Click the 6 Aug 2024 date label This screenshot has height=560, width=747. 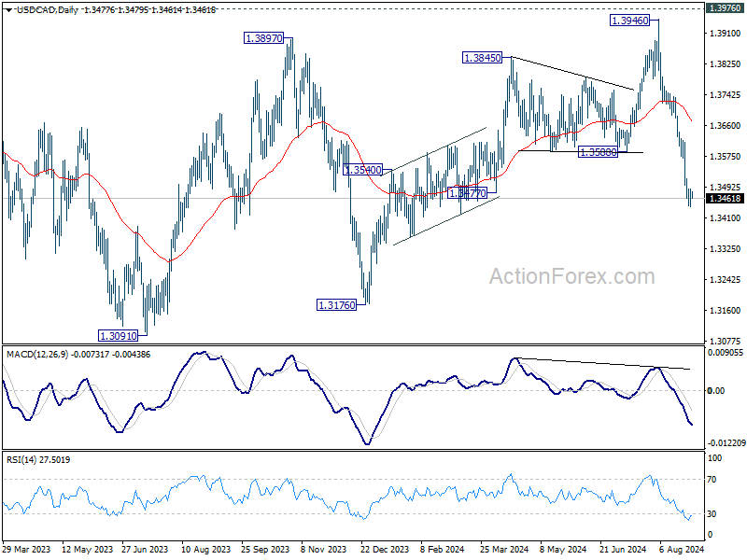pyautogui.click(x=683, y=549)
